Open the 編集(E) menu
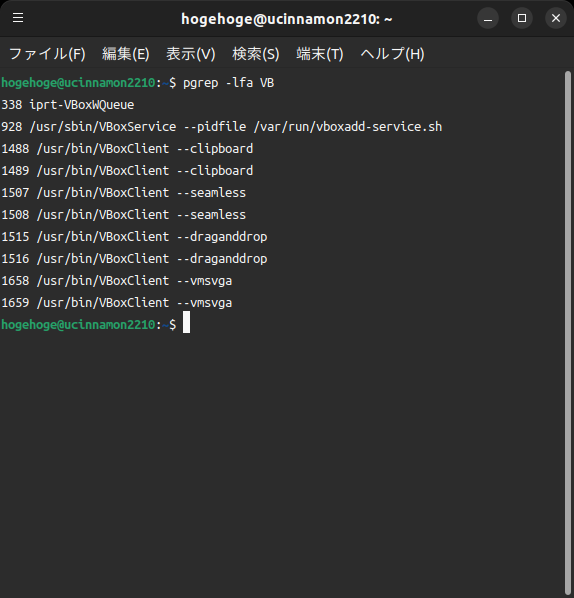This screenshot has height=598, width=574. [x=126, y=54]
